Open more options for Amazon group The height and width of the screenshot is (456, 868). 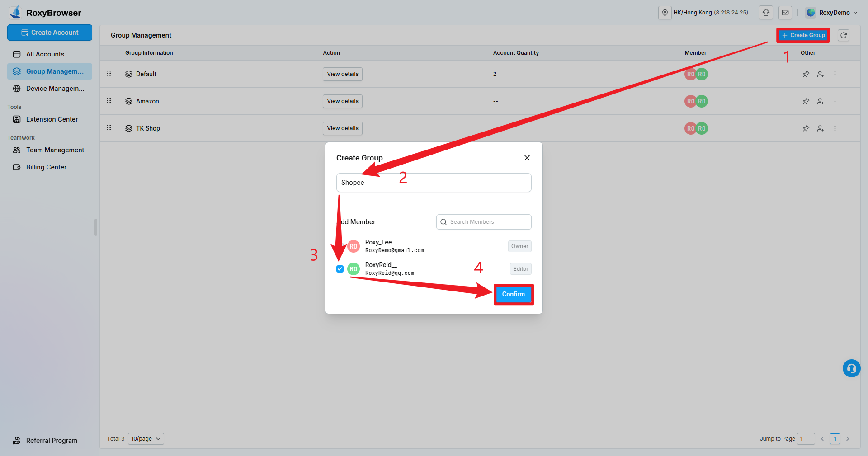coord(835,101)
